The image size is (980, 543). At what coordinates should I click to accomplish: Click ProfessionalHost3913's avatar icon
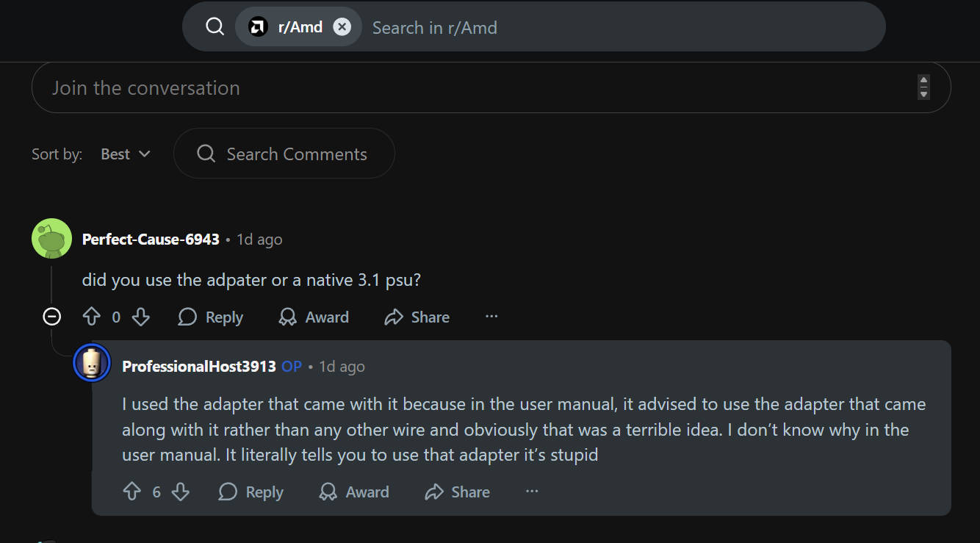click(92, 363)
